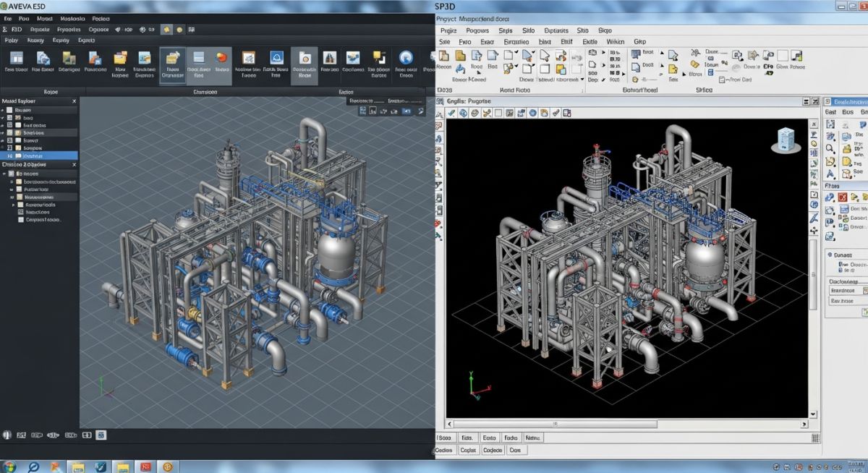Image resolution: width=868 pixels, height=473 pixels.
Task: Open the 'Explarits' menu in SP3D
Action: [x=556, y=30]
